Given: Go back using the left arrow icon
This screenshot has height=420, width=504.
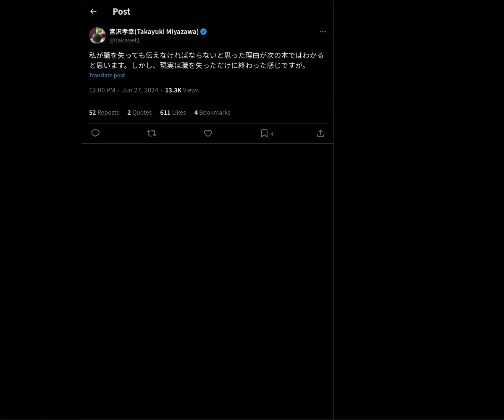Looking at the screenshot, I should click(x=93, y=11).
